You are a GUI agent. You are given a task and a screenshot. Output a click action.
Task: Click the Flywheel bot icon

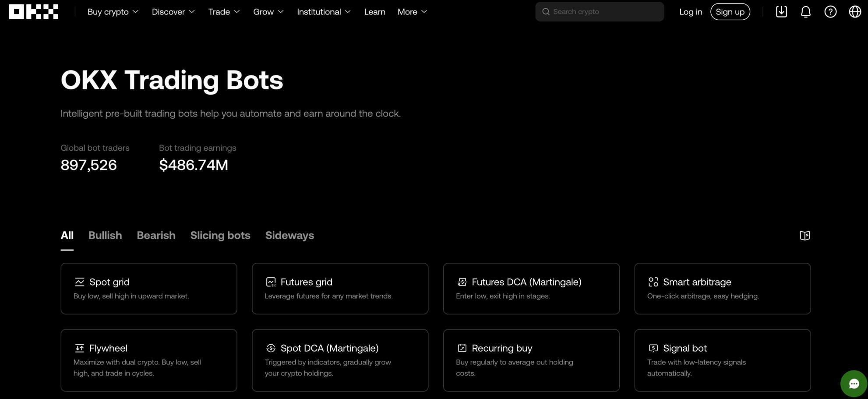coord(80,348)
